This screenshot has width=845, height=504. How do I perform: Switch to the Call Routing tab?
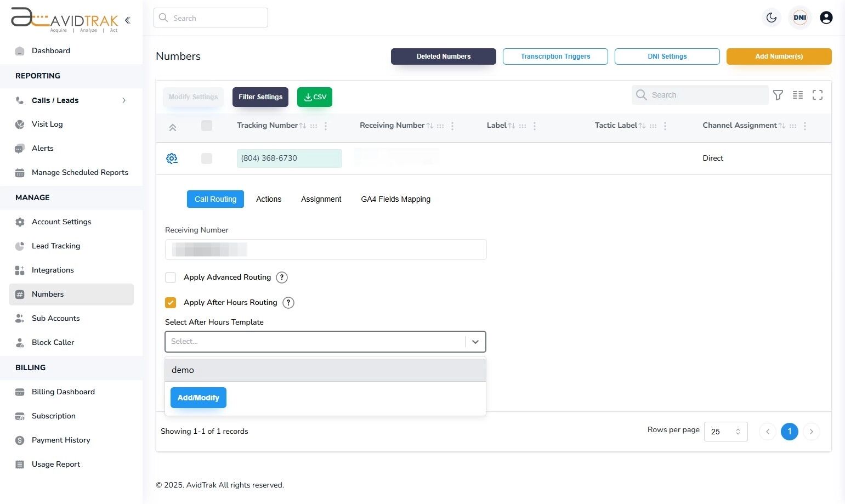pyautogui.click(x=215, y=199)
